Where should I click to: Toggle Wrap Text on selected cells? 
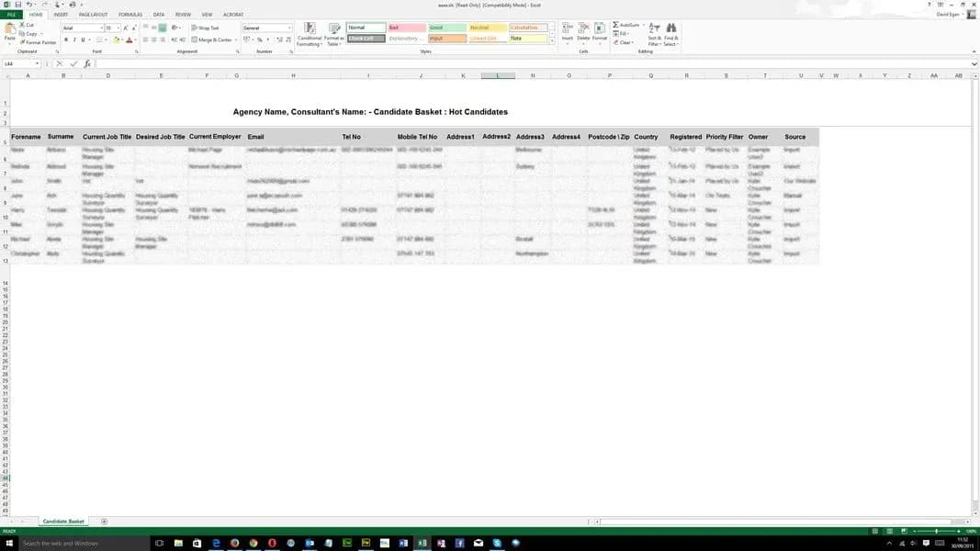(204, 28)
